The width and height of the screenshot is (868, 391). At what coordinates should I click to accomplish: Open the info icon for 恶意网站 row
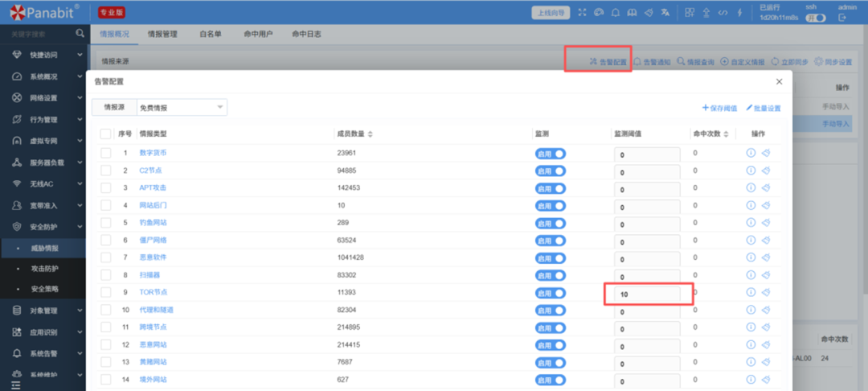click(751, 344)
